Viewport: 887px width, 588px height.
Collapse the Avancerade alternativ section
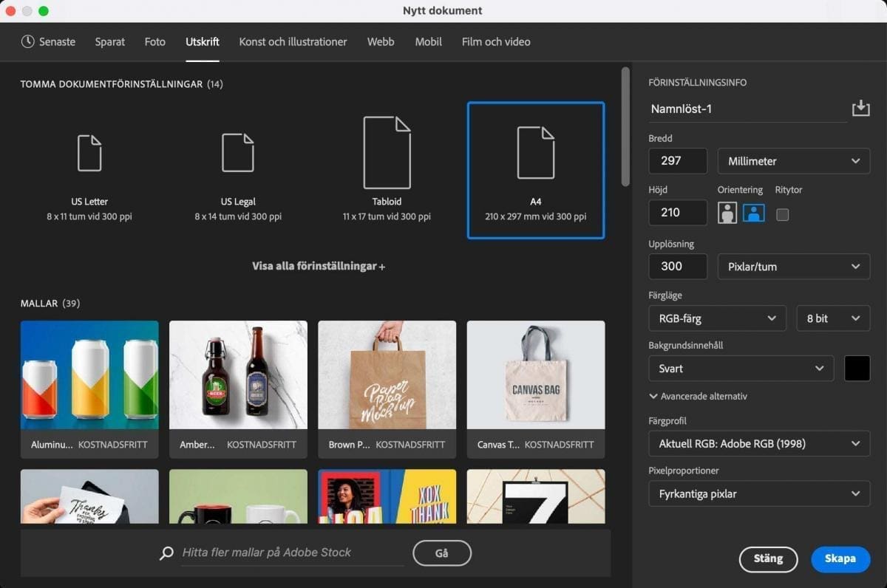(x=699, y=396)
